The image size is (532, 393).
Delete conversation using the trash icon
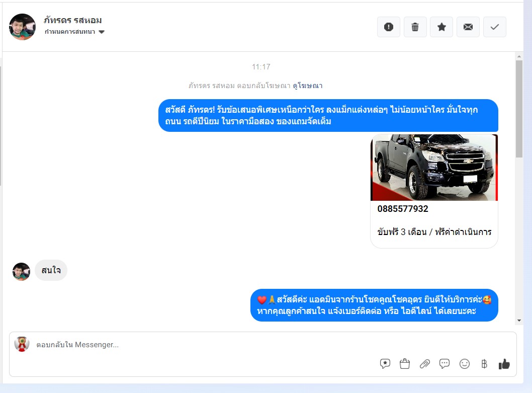415,27
